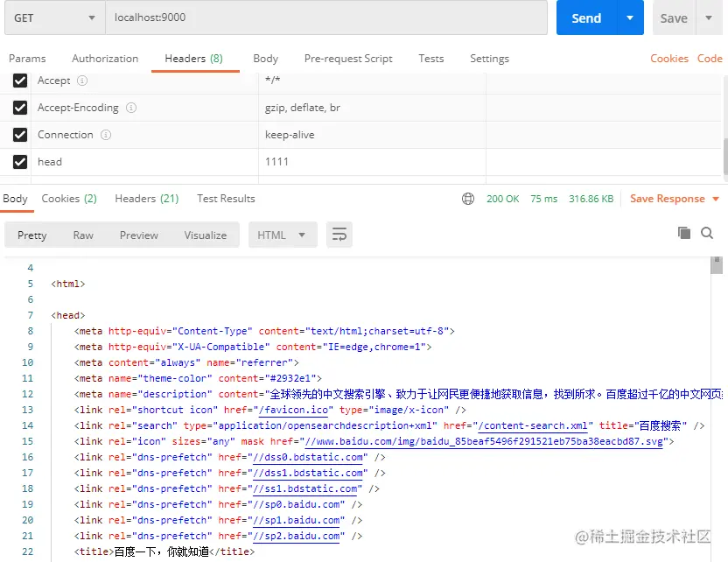728x562 pixels.
Task: Select the Pretty view mode
Action: tap(32, 235)
